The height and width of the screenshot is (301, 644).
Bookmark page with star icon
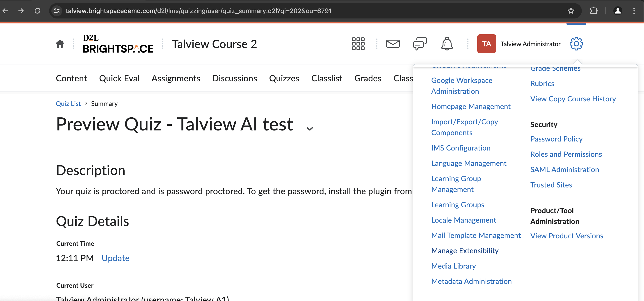571,11
